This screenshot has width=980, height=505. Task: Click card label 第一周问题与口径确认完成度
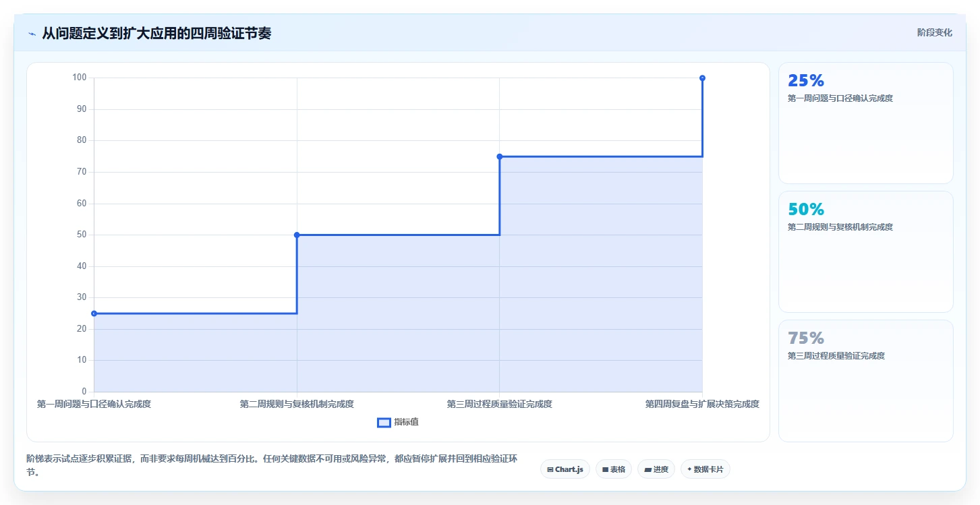tap(840, 98)
